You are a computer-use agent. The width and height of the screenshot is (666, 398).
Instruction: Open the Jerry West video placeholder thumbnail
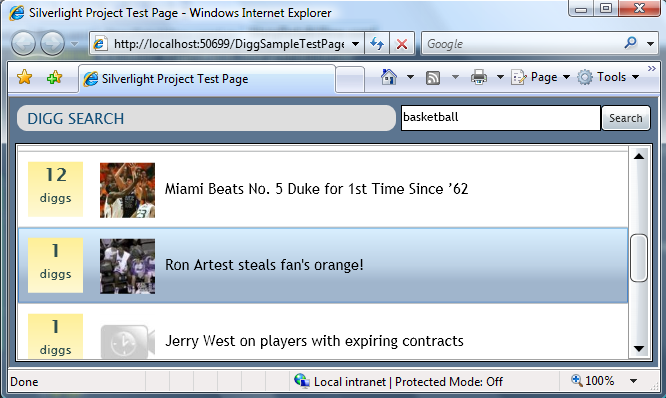[x=127, y=342]
